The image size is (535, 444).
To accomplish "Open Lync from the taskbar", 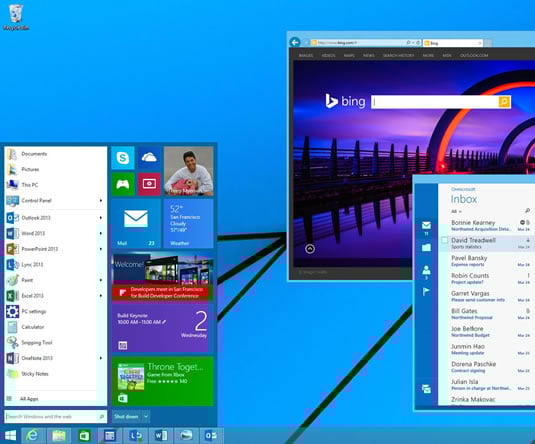I will pyautogui.click(x=135, y=435).
